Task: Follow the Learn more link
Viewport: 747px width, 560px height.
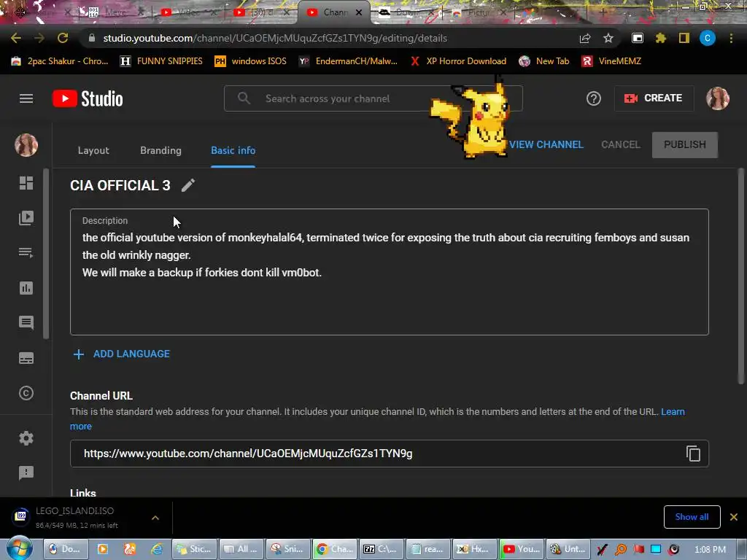Action: click(x=673, y=412)
